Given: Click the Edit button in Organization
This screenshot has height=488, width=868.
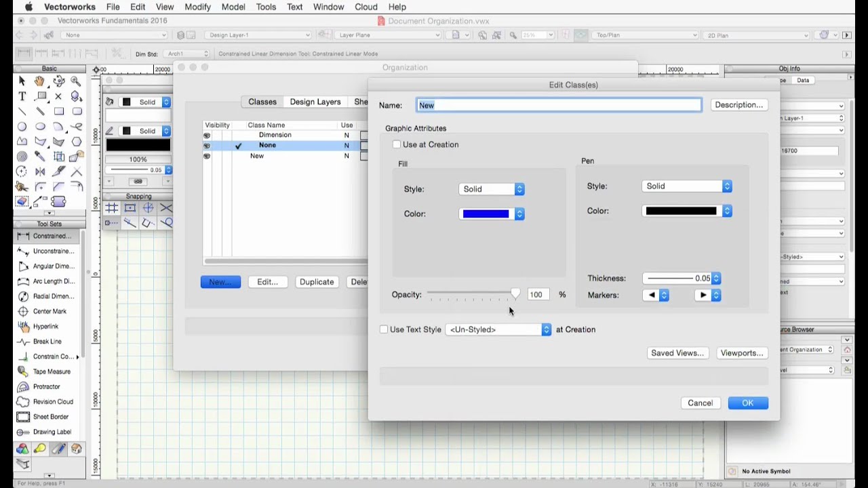Looking at the screenshot, I should pos(267,282).
